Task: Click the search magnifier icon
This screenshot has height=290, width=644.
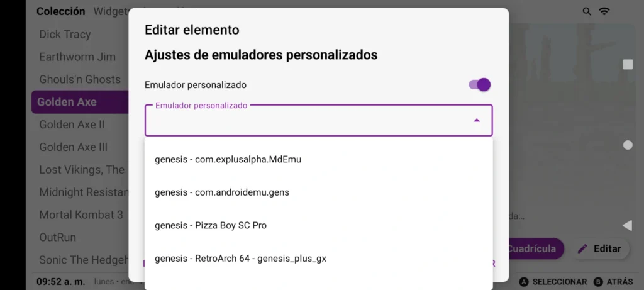Action: (587, 11)
